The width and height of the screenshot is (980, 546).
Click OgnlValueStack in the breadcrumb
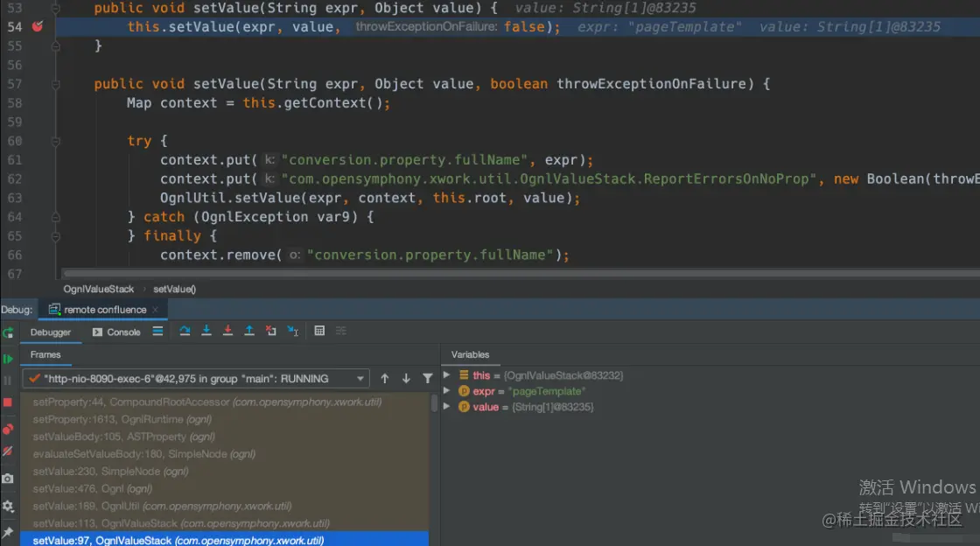[99, 290]
